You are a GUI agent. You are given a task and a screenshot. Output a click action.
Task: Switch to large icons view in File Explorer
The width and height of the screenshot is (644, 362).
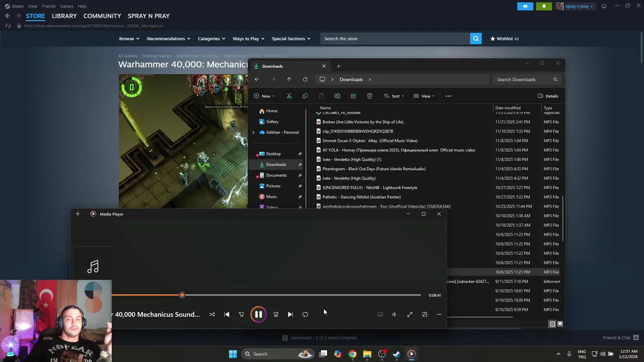coord(560,324)
